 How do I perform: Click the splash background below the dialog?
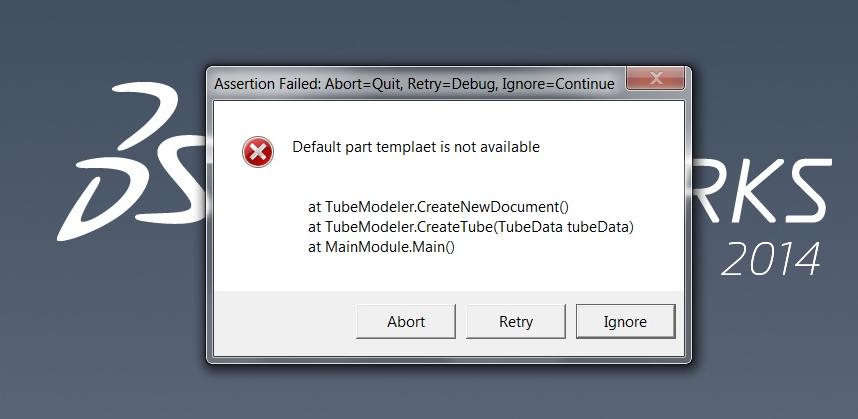[x=440, y=392]
